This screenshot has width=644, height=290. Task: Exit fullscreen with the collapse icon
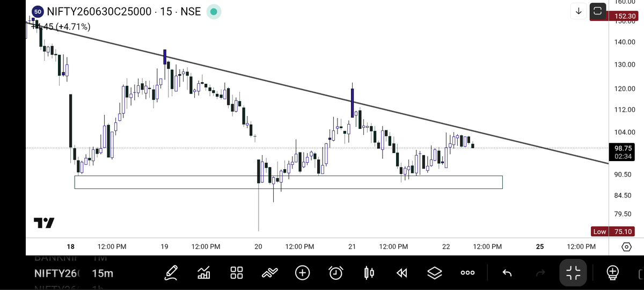click(573, 273)
